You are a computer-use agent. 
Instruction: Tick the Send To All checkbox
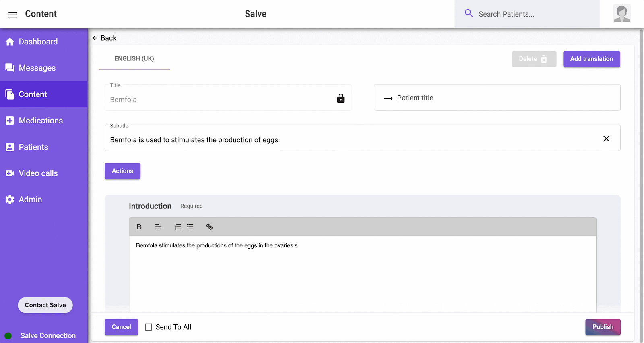(x=149, y=327)
